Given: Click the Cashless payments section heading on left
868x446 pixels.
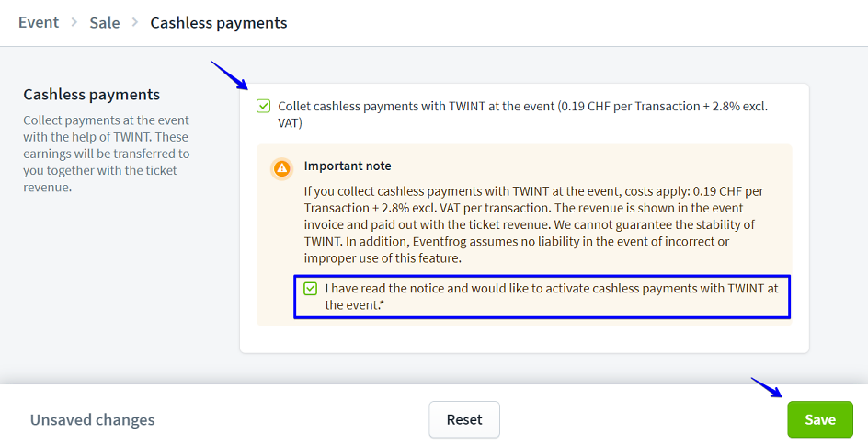Looking at the screenshot, I should pyautogui.click(x=91, y=95).
